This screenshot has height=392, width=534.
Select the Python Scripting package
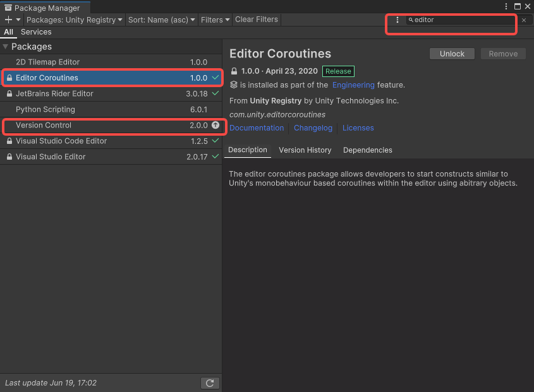point(111,109)
